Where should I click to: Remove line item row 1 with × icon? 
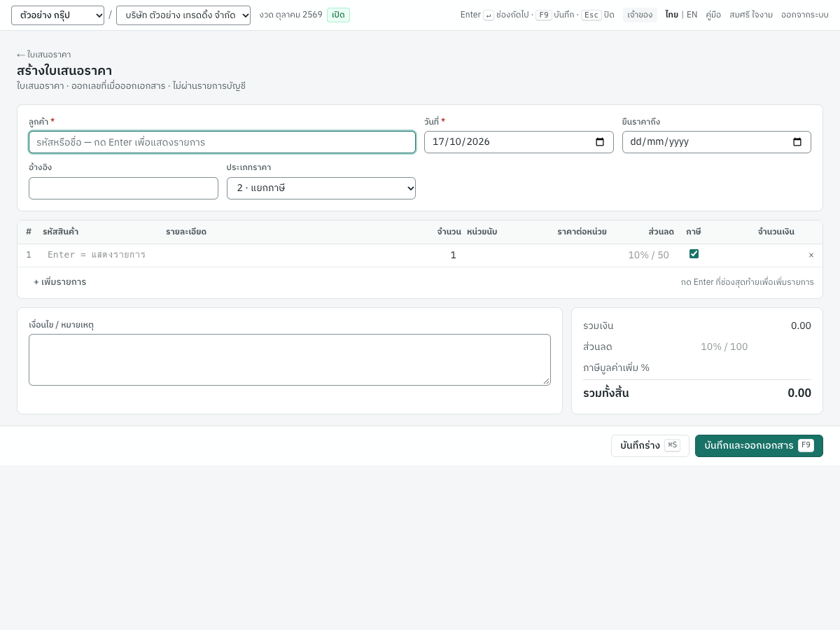(811, 255)
